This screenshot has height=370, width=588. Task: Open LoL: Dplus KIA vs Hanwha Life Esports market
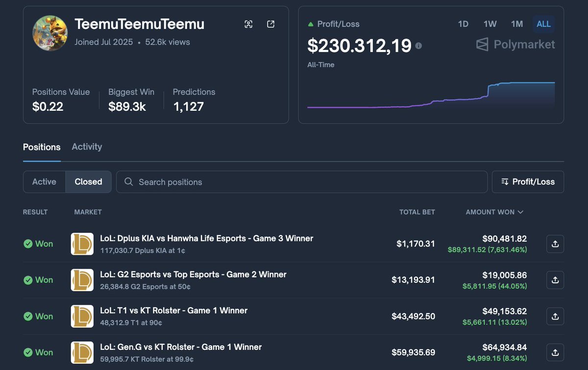click(x=206, y=238)
